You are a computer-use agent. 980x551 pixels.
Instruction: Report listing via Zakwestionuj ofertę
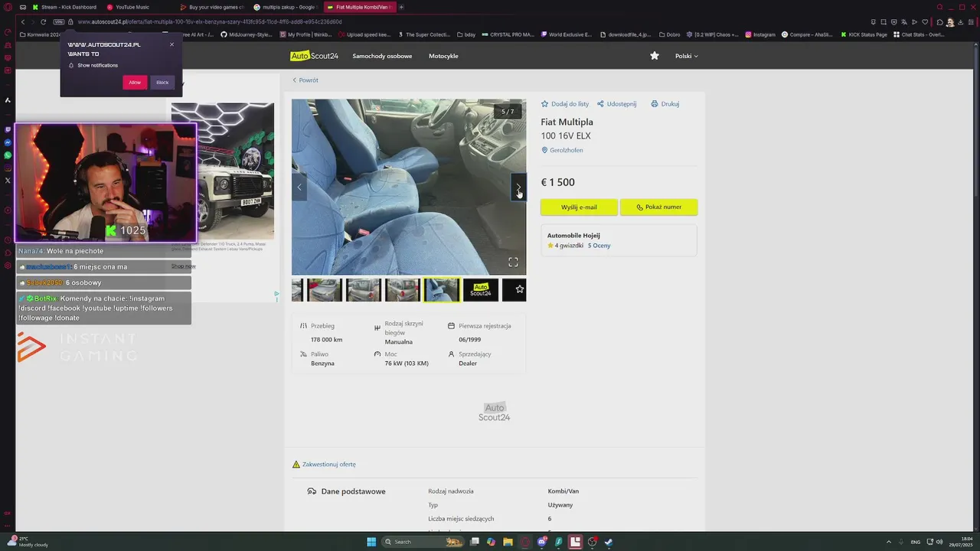[325, 465]
